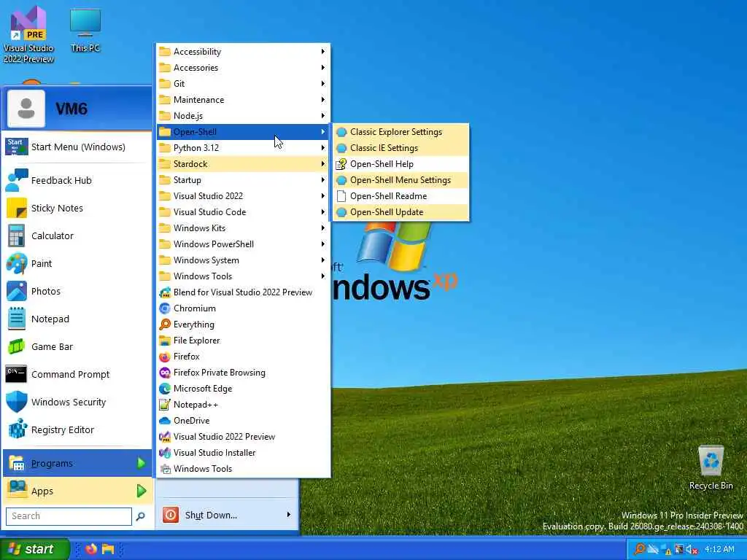Expand the Windows System folder

click(244, 260)
